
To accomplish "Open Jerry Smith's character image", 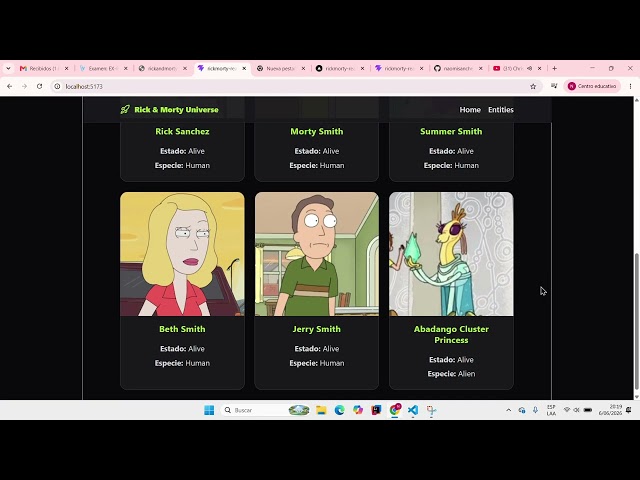I will 317,254.
